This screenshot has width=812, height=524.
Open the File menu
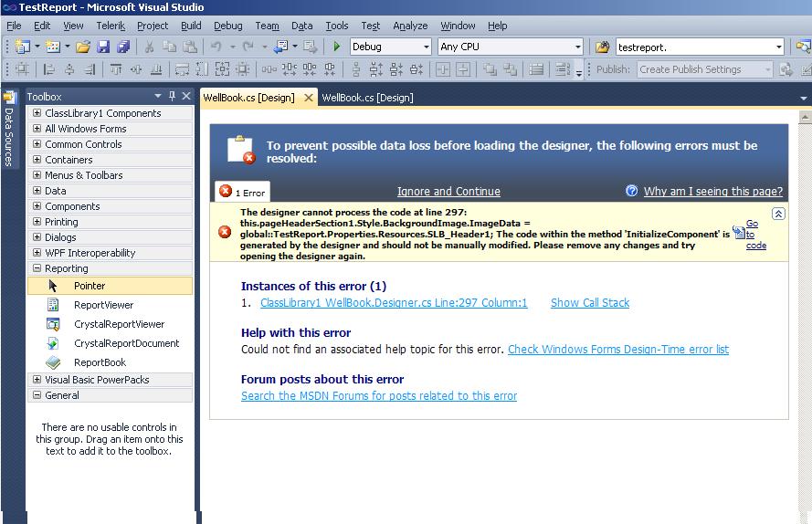point(14,26)
